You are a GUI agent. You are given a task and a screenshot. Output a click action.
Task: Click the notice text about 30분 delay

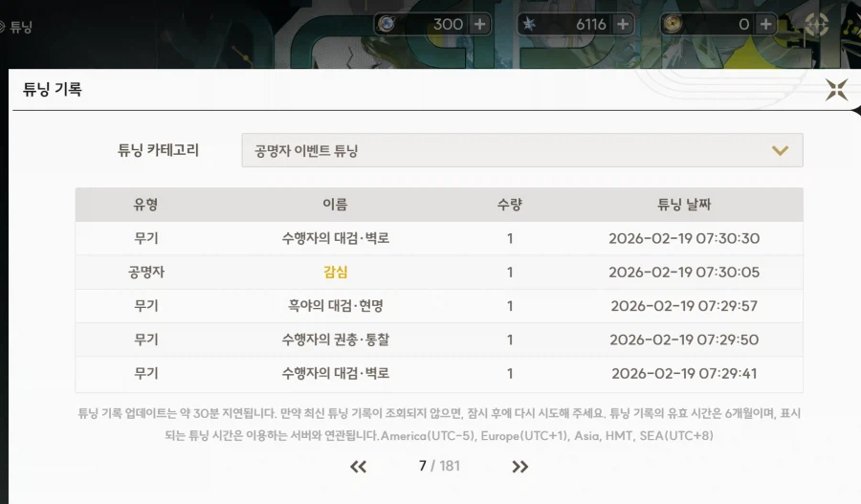pyautogui.click(x=439, y=424)
